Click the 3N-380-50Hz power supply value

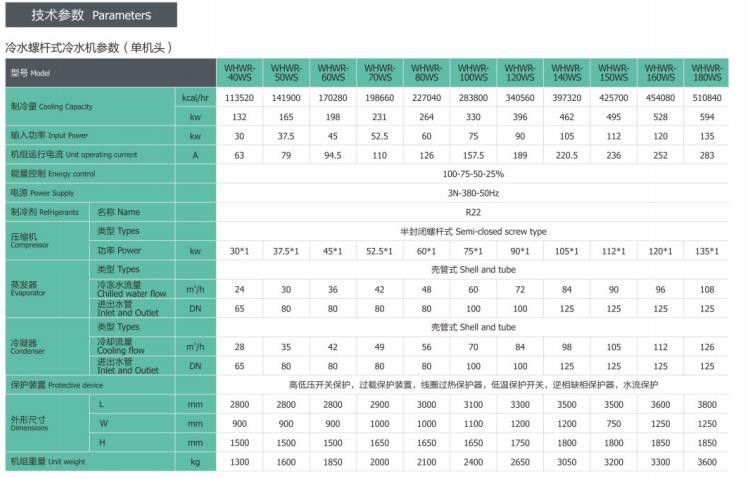coord(473,192)
